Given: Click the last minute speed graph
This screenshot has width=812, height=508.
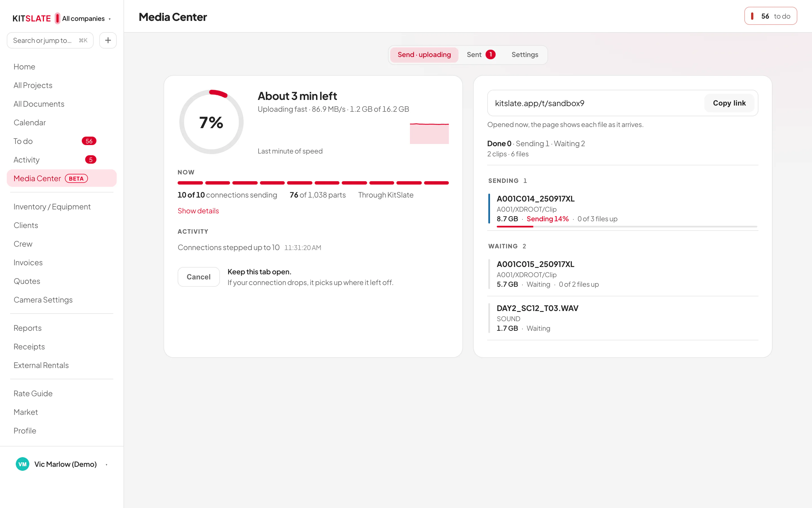Looking at the screenshot, I should tap(429, 133).
